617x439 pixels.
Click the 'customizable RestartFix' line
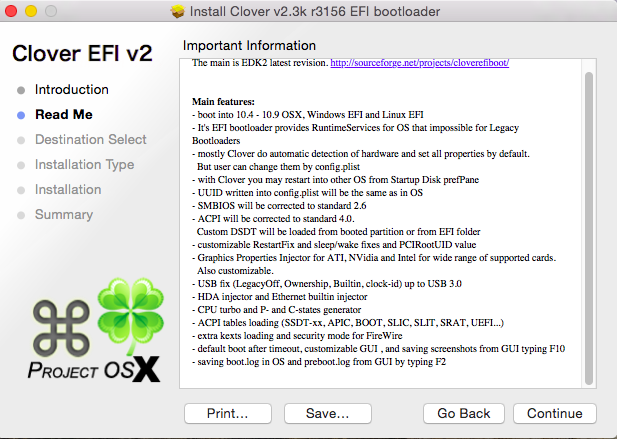334,245
